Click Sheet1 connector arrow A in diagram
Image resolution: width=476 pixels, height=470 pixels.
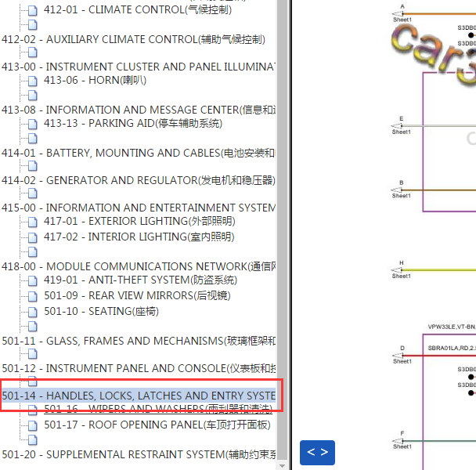(x=398, y=13)
